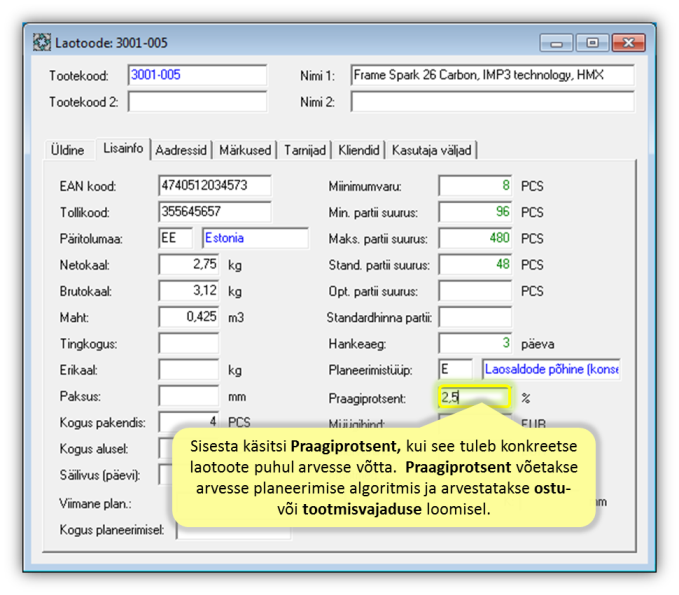
Task: Click the Brutokaal field showing 3,12
Action: 189,291
